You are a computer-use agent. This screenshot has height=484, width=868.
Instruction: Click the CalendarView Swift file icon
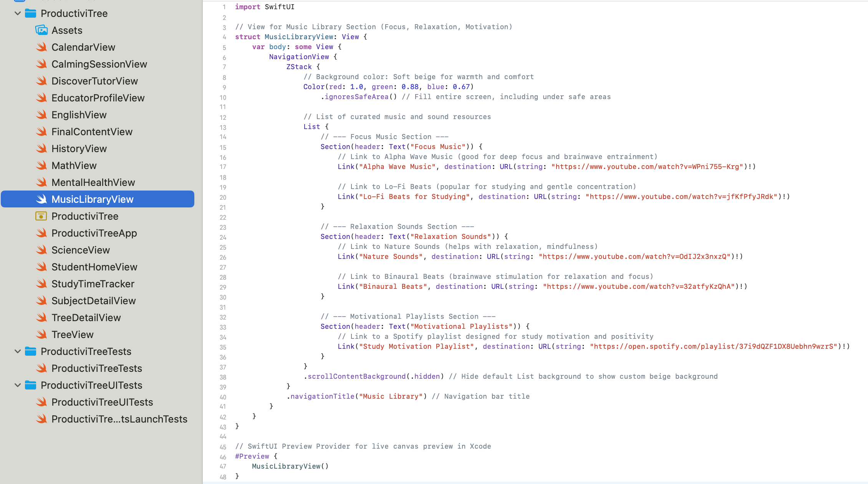pyautogui.click(x=41, y=47)
